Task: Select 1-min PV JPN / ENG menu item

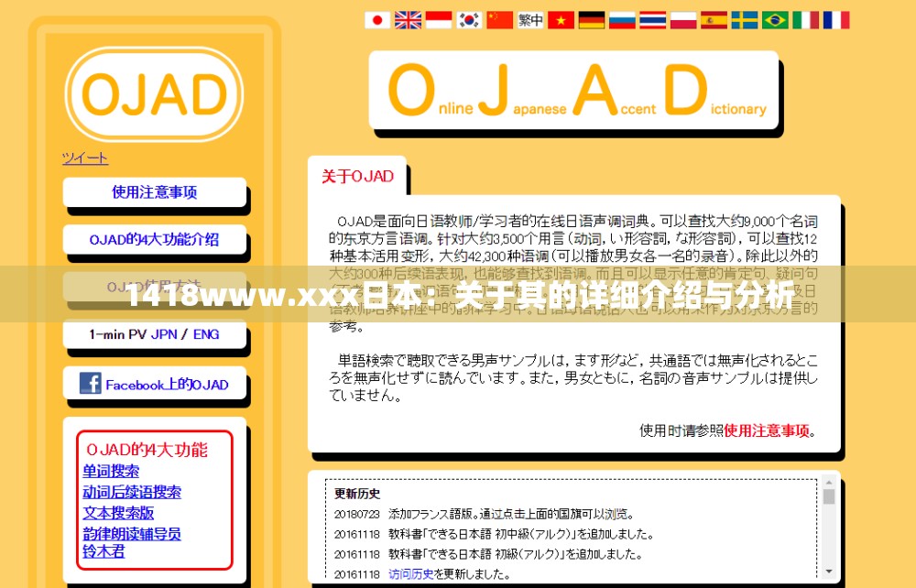Action: tap(155, 332)
